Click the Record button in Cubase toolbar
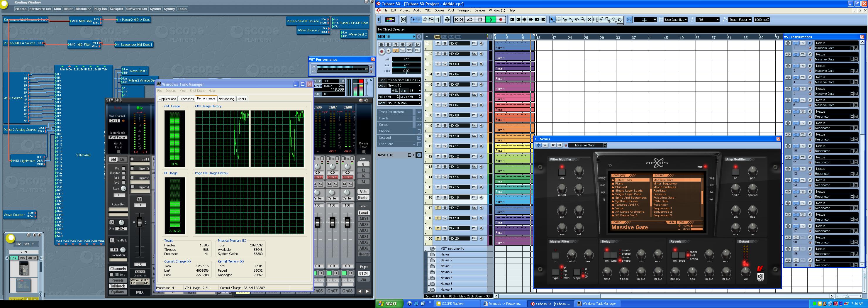 tap(501, 20)
